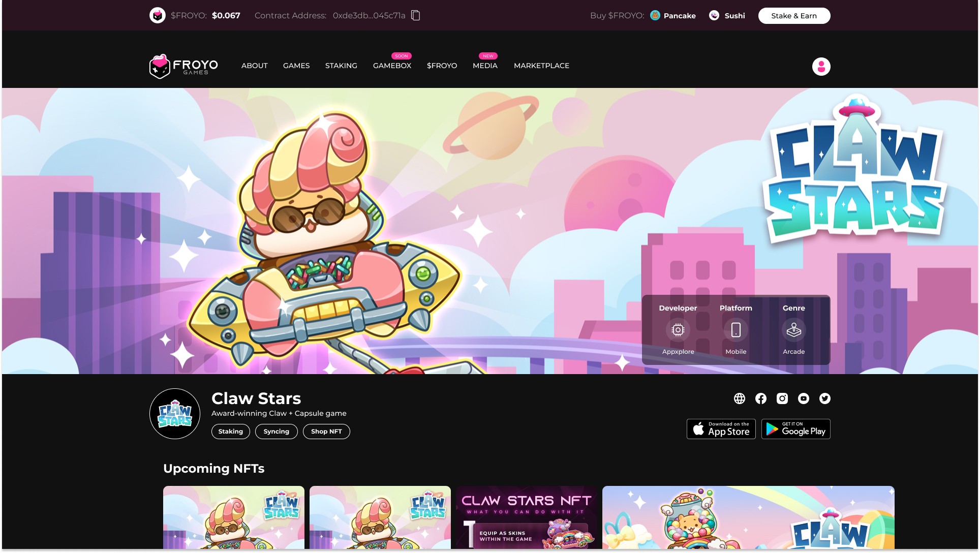Go to MARKETPLACE in navigation
980x553 pixels.
pos(541,66)
